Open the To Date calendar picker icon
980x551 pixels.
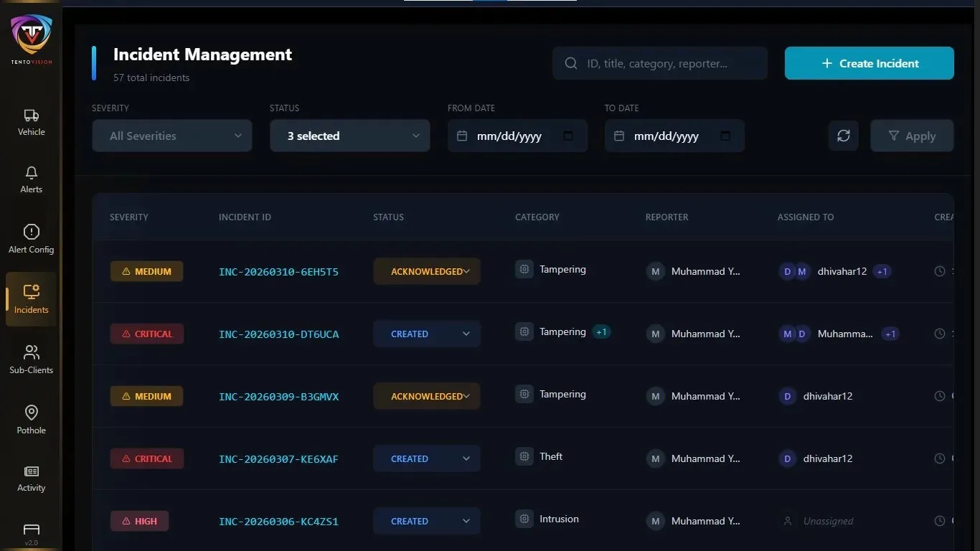[x=725, y=136]
